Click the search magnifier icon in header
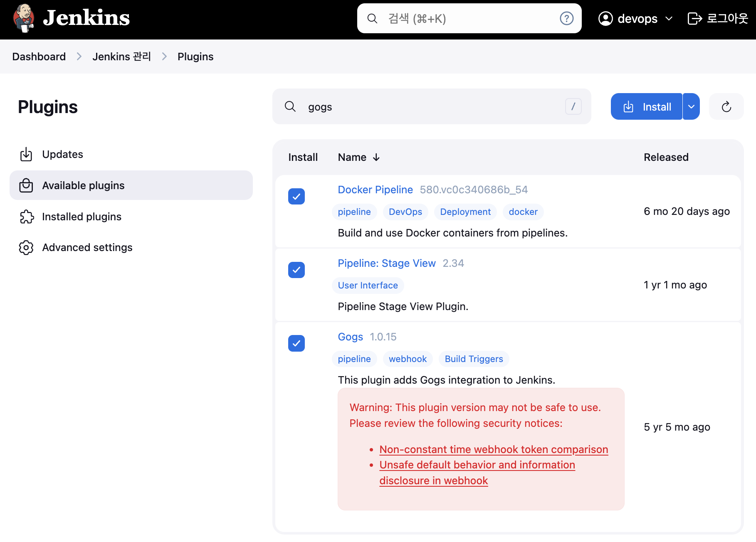Viewport: 756px width, 542px height. point(372,19)
